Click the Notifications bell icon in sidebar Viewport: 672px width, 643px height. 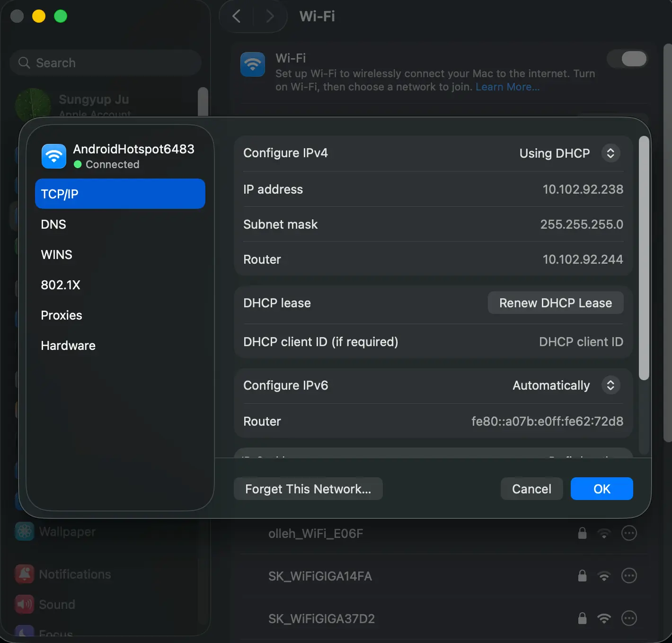pos(24,574)
